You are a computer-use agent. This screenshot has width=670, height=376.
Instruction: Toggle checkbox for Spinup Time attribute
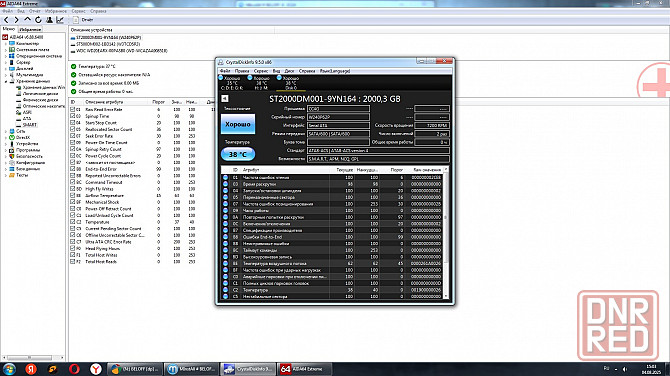point(73,116)
